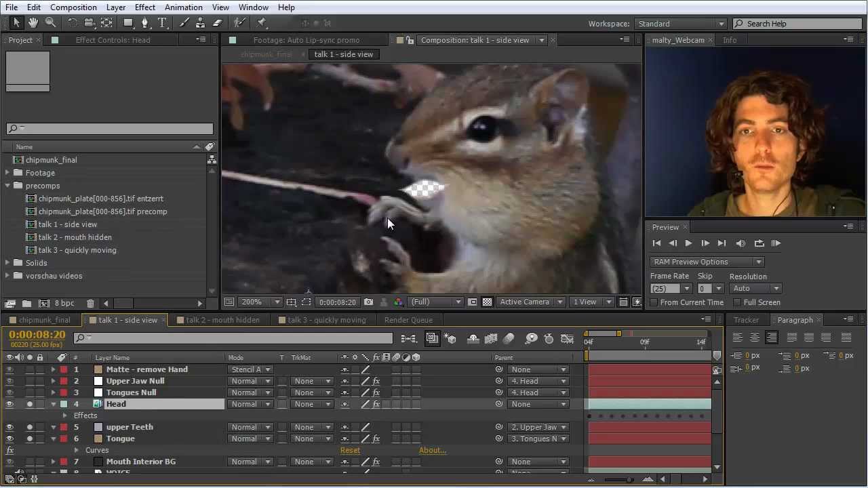Switch to the Render Queue tab
The width and height of the screenshot is (868, 488).
tap(408, 320)
